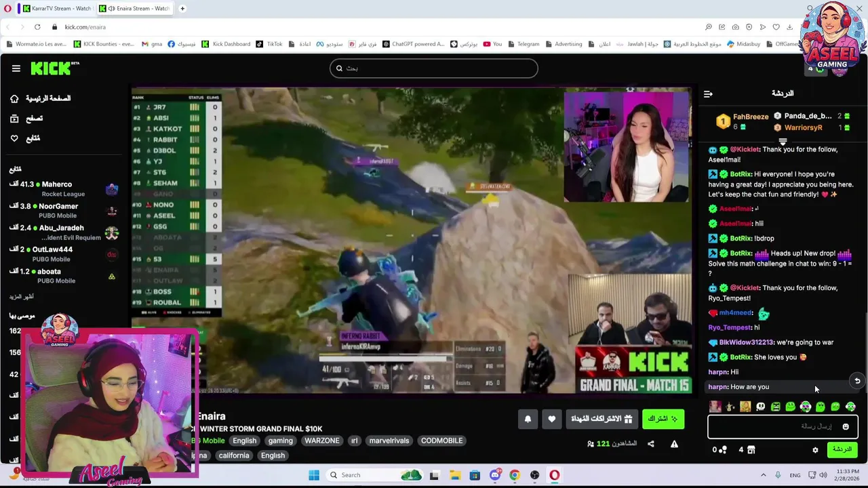Reload the page in browser toolbar
The image size is (868, 488).
point(37,27)
